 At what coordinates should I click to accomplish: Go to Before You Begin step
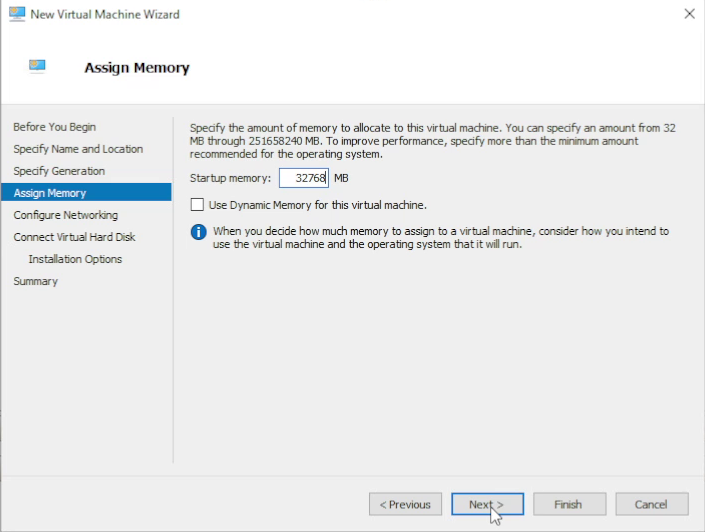click(54, 127)
